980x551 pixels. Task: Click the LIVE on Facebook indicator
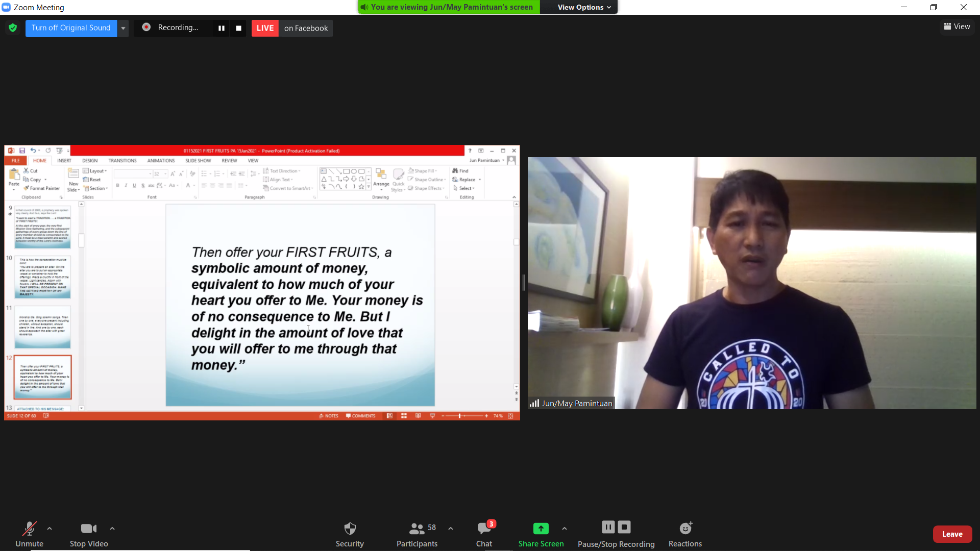pyautogui.click(x=292, y=28)
